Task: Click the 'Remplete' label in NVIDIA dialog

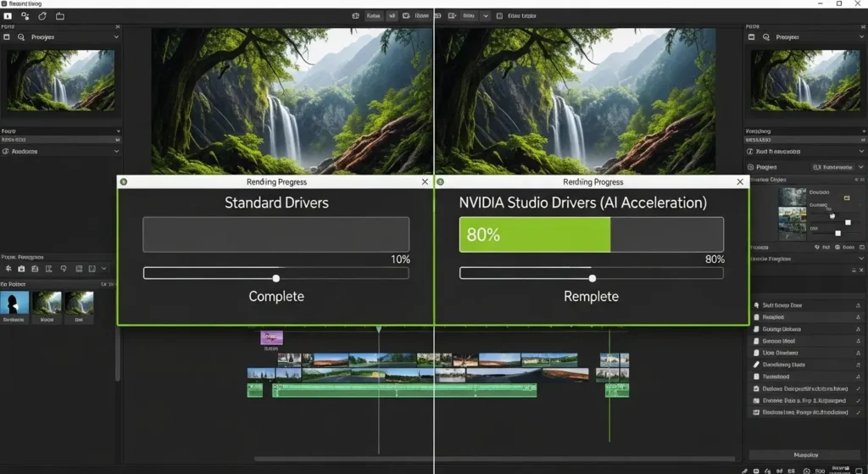Action: (x=591, y=296)
